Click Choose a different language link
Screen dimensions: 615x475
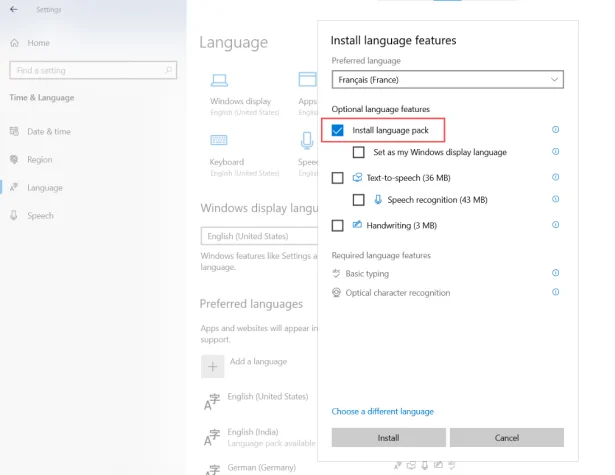(382, 411)
